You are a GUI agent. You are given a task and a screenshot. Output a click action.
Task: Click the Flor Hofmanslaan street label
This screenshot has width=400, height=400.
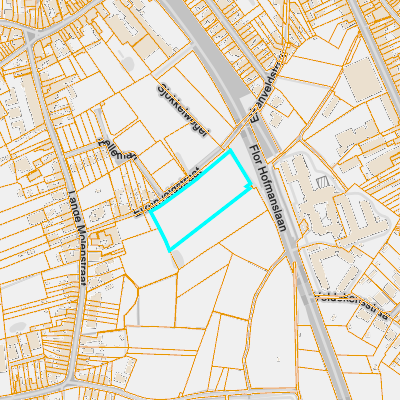point(268,188)
